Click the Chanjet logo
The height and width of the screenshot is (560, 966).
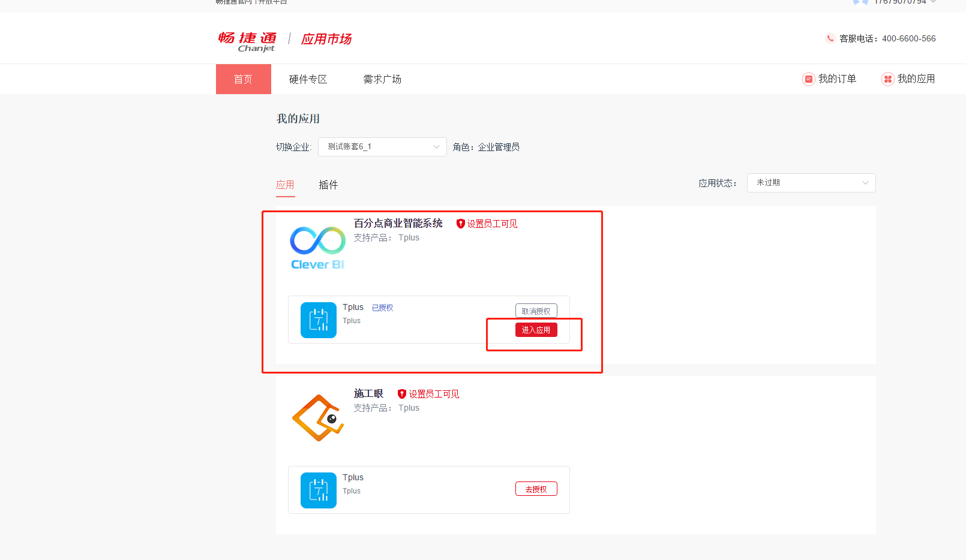pyautogui.click(x=247, y=41)
